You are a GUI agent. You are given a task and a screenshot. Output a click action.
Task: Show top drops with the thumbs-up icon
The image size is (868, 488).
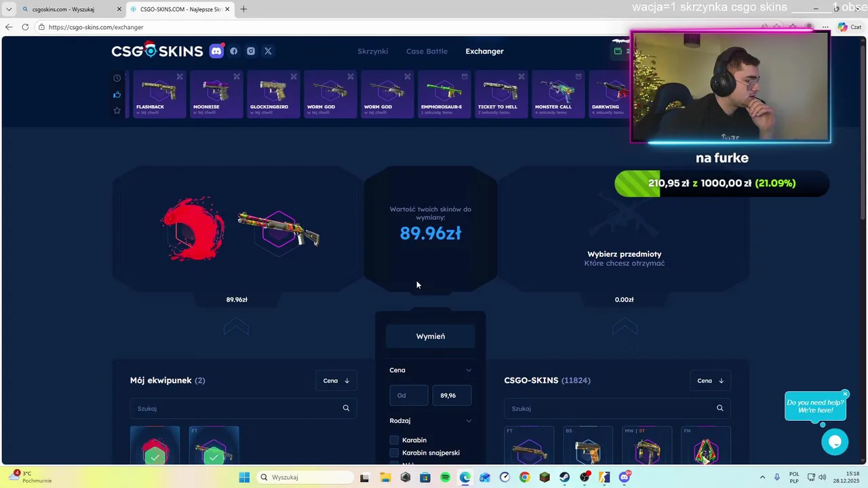coord(117,94)
